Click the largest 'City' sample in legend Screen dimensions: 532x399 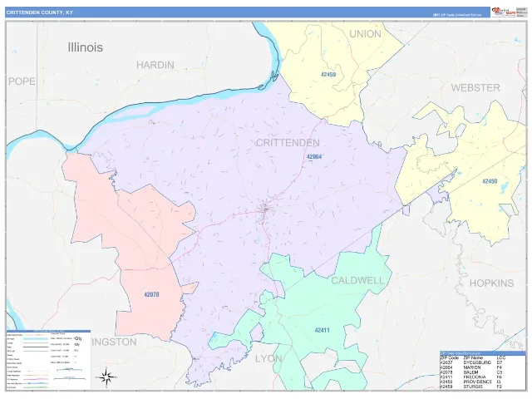tap(77, 338)
